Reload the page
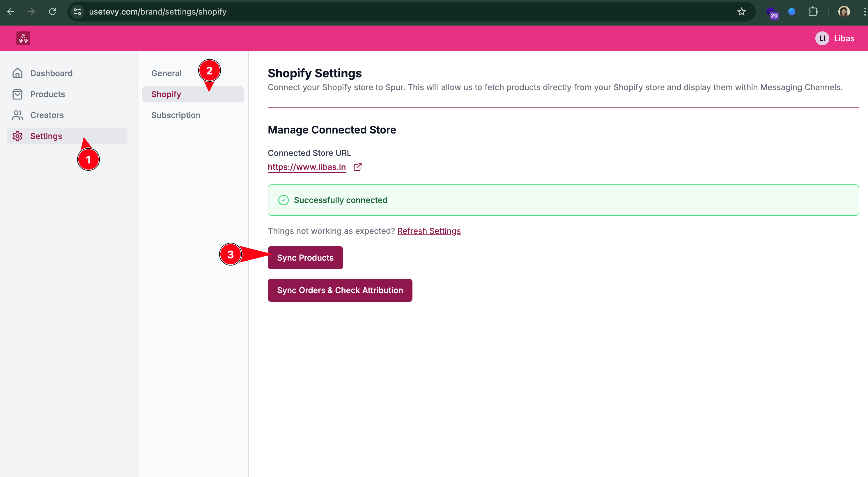Screen dimensions: 868x477 (x=52, y=12)
